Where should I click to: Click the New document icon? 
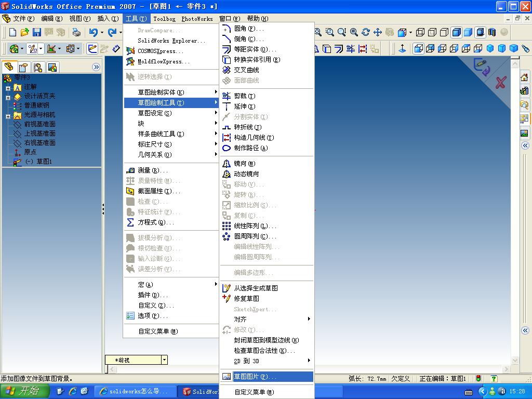pyautogui.click(x=12, y=32)
